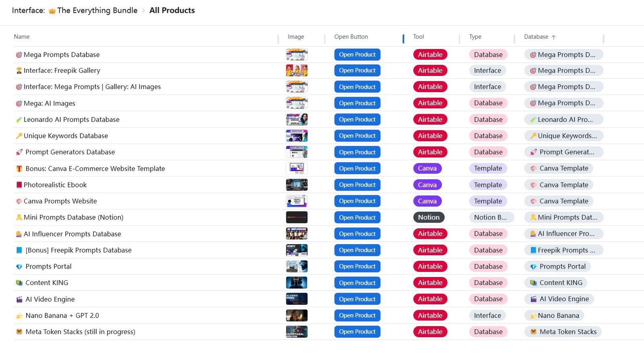Image resolution: width=644 pixels, height=353 pixels.
Task: Click the clapperboard icon for AI Video Engine name
Action: pos(19,299)
